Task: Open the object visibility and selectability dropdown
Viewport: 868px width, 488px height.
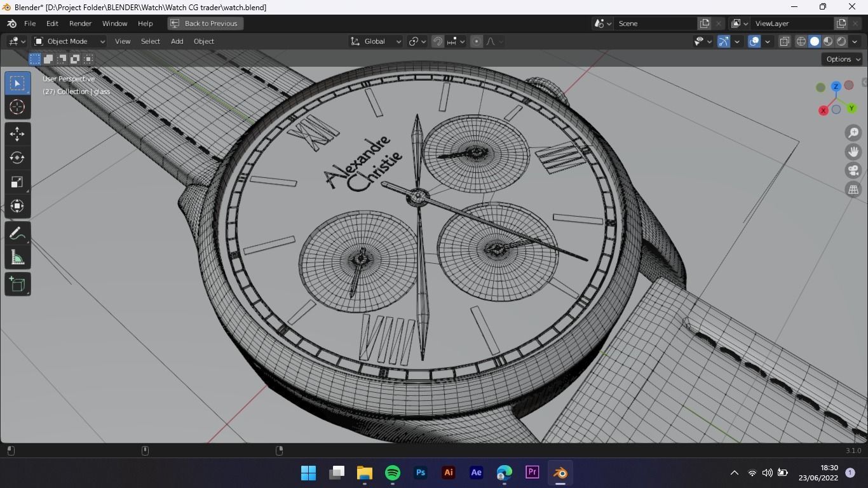Action: click(703, 41)
